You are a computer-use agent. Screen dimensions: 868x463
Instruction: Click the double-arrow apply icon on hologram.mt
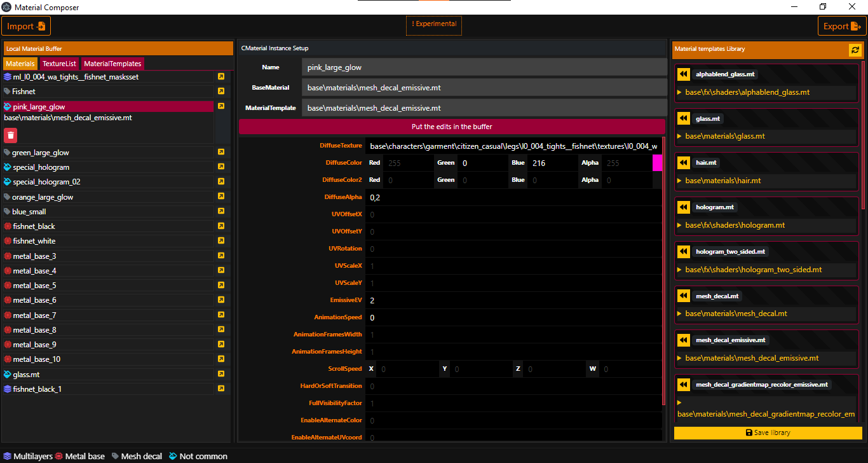tap(682, 207)
